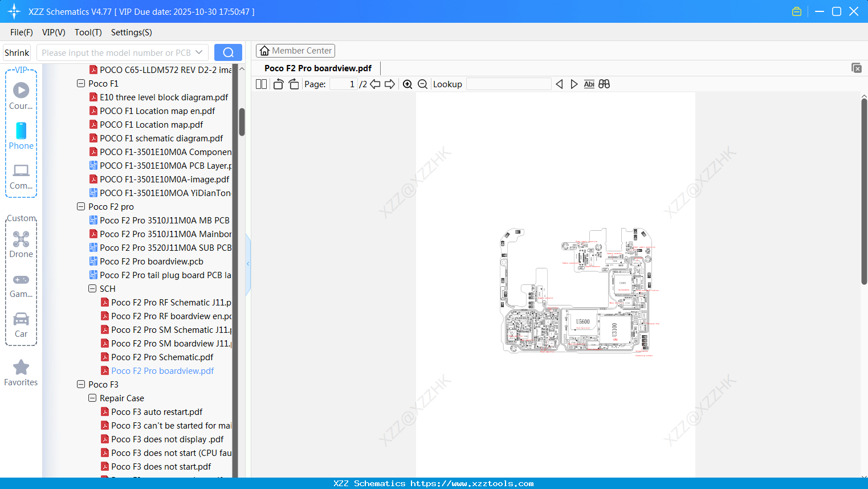
Task: Go to next page arrow
Action: click(x=390, y=84)
